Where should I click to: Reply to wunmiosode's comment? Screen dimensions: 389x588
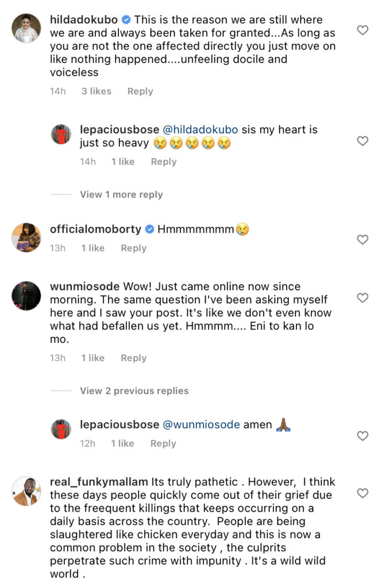tap(133, 358)
